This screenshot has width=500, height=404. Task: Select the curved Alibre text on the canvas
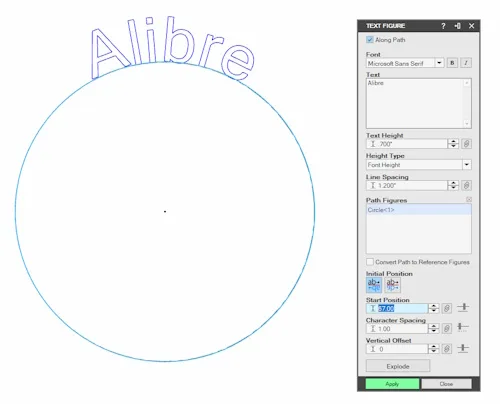pos(173,48)
